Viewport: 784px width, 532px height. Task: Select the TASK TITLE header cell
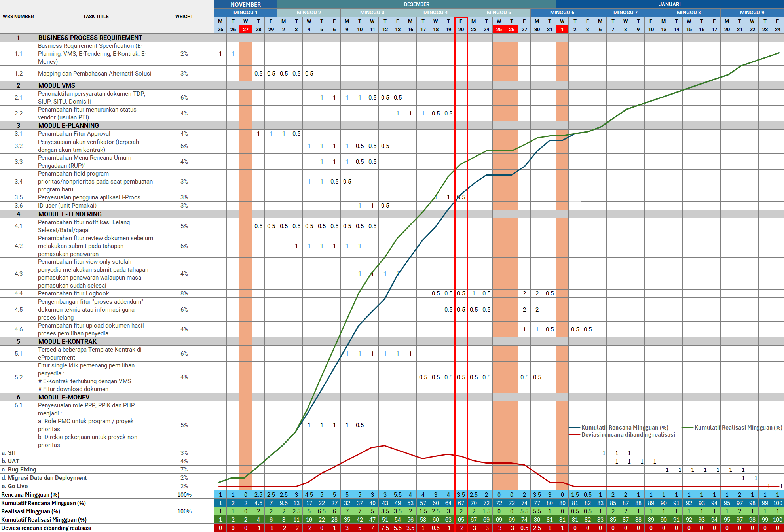pos(96,17)
